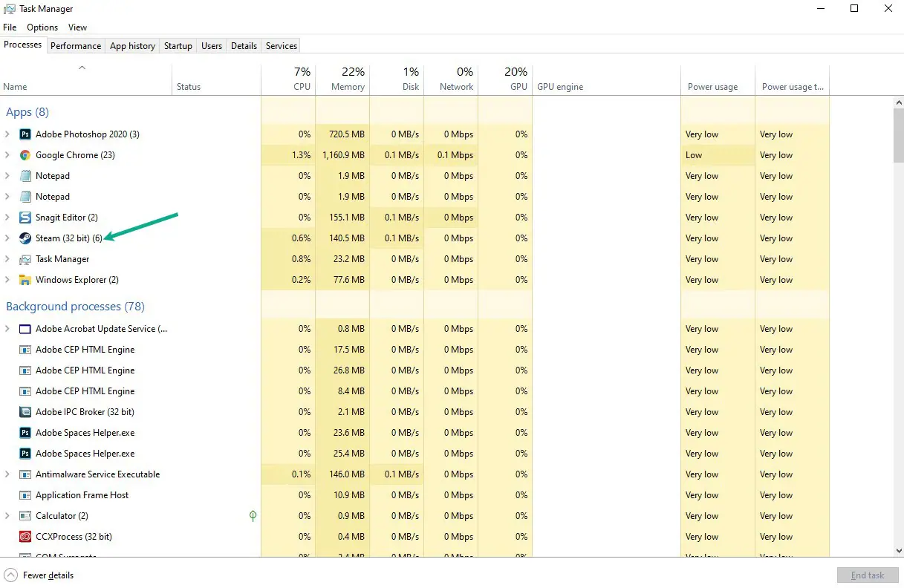Sort by the Disk column header

(397, 80)
